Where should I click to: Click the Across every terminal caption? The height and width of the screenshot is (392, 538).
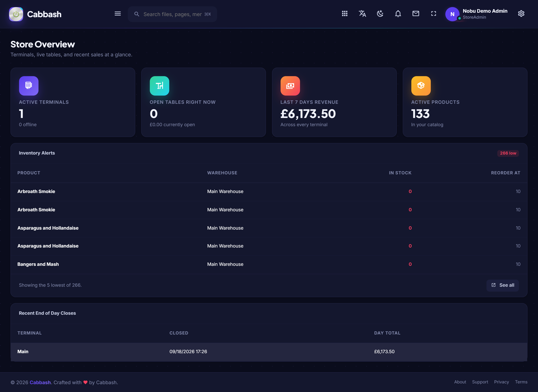click(x=304, y=125)
